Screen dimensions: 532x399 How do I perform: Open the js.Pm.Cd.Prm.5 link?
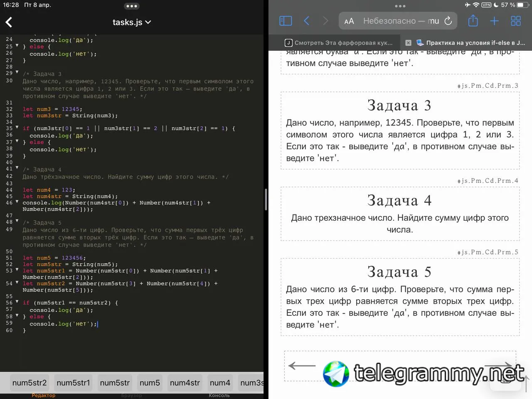point(488,252)
